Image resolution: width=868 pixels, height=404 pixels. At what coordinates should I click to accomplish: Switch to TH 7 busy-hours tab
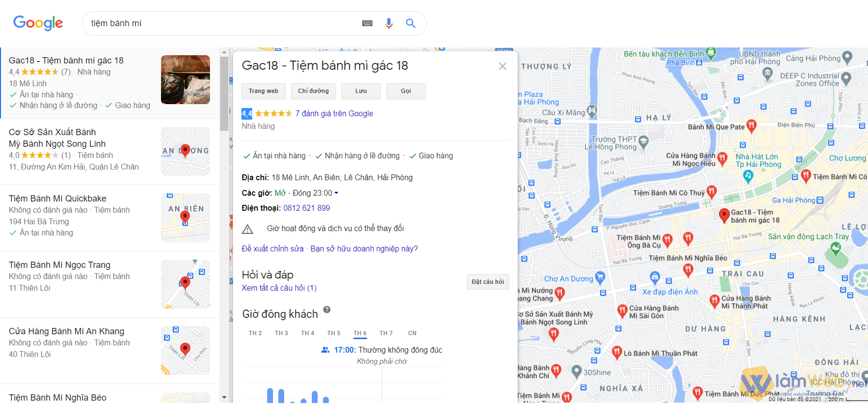point(386,333)
